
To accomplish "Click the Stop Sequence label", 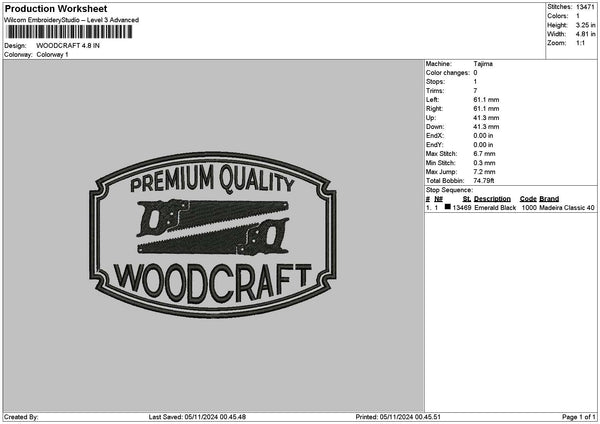I will 449,190.
